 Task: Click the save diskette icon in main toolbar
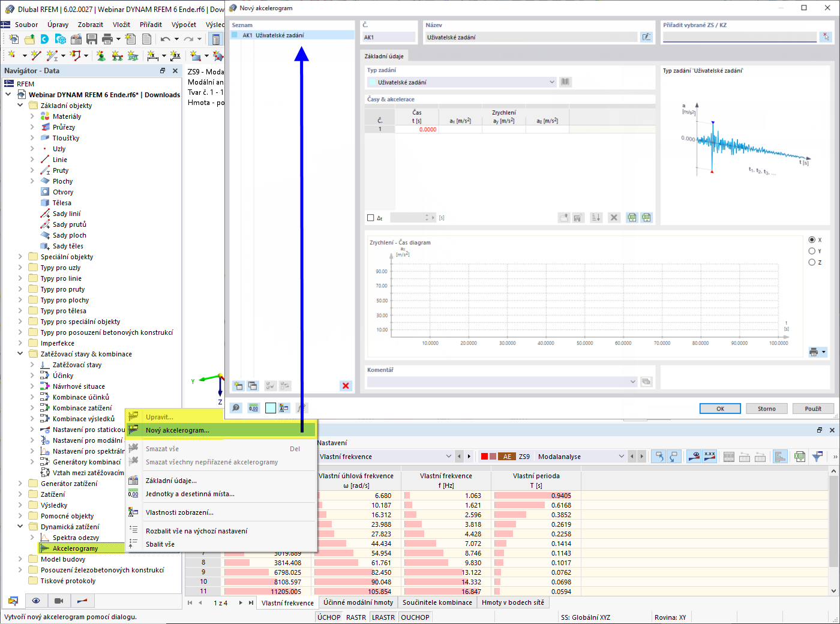click(92, 39)
